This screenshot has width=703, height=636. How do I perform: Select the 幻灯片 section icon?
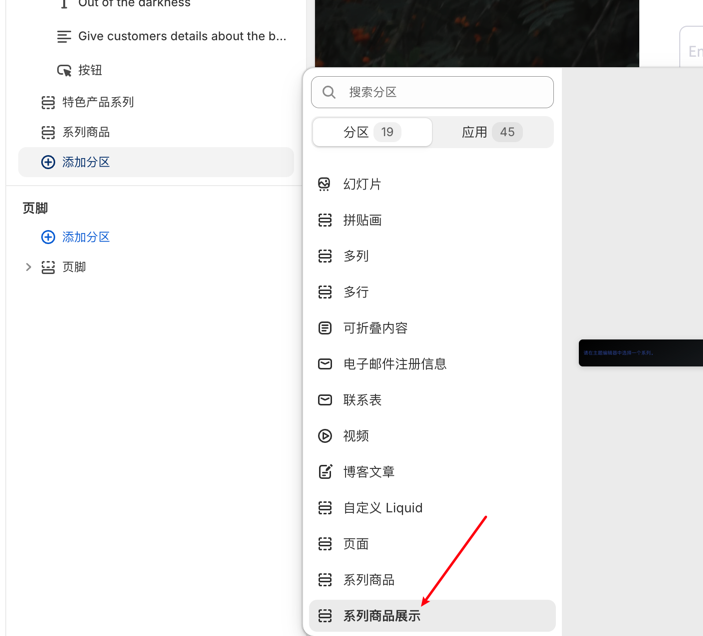[x=325, y=184]
